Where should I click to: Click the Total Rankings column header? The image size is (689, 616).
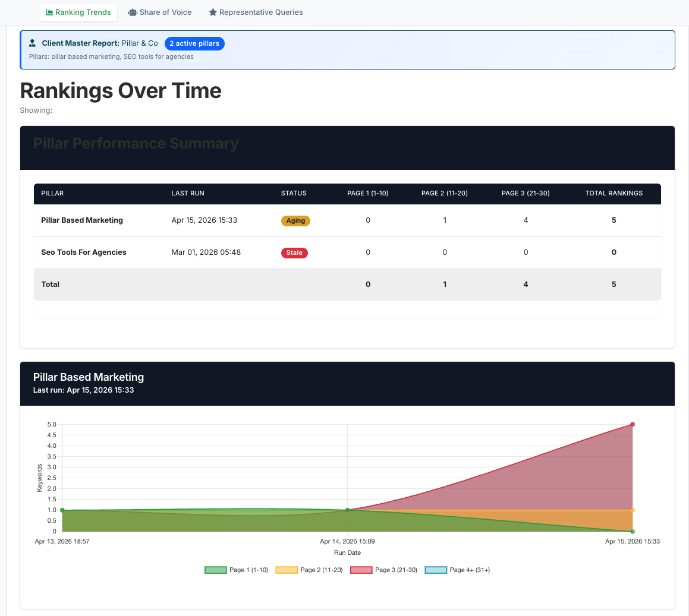(x=614, y=193)
